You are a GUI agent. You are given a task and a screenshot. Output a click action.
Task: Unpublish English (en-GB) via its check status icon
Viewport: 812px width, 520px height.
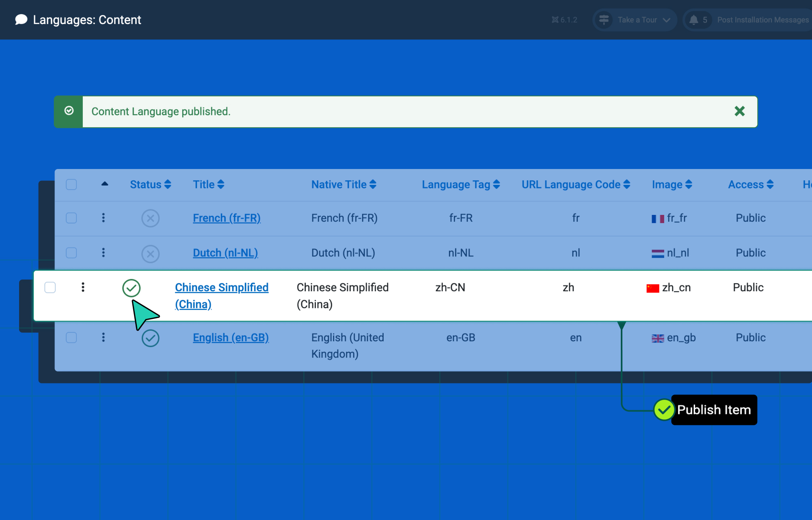[x=150, y=338]
